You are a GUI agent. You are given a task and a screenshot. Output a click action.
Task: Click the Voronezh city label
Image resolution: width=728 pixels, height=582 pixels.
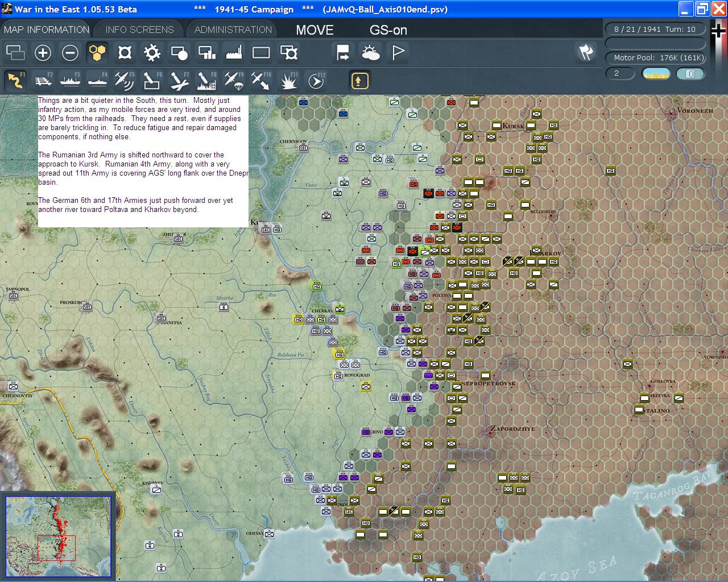(x=694, y=110)
